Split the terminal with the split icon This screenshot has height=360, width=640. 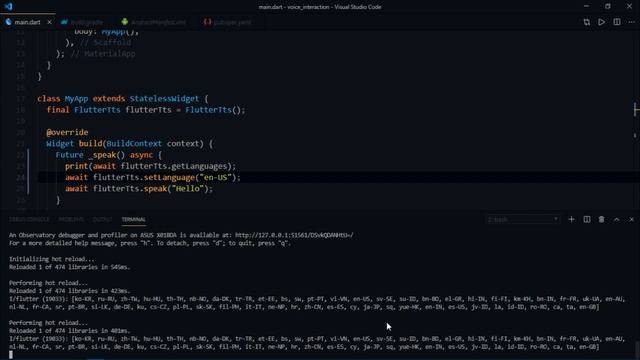[x=587, y=220]
